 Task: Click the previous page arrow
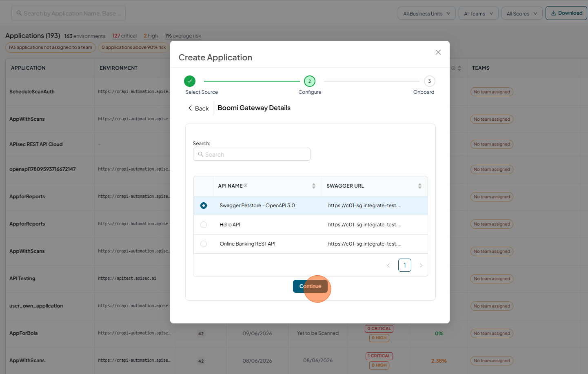coord(388,266)
